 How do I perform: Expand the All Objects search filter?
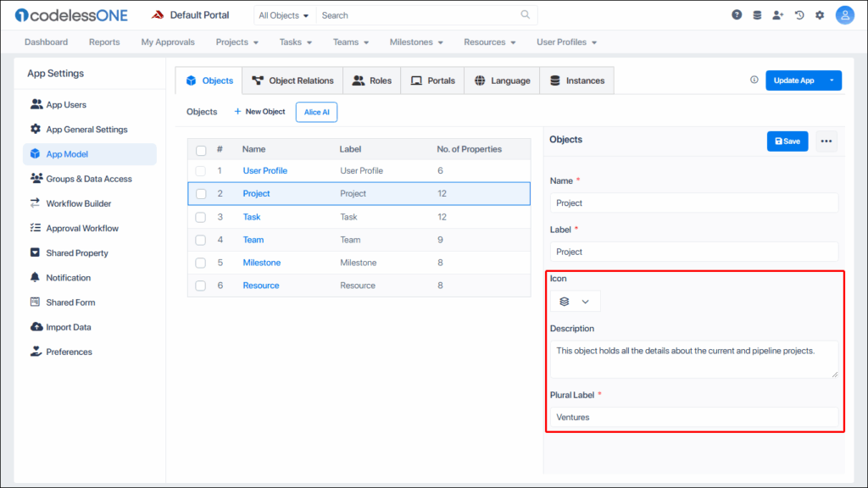tap(284, 15)
